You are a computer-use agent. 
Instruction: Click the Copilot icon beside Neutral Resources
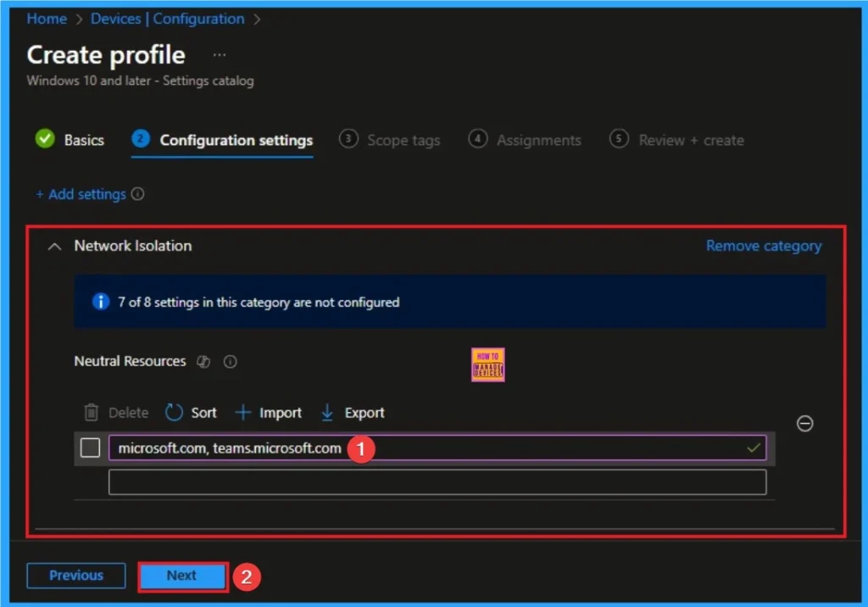(x=203, y=362)
